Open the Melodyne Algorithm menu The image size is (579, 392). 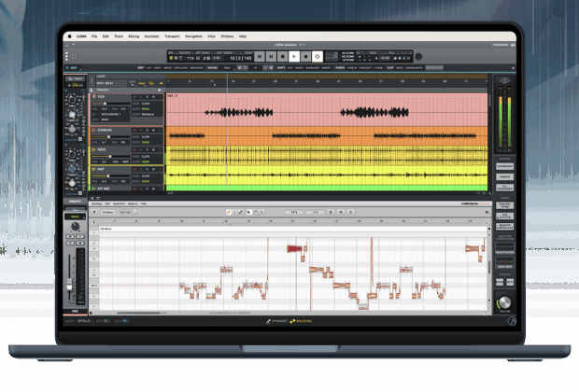point(119,203)
